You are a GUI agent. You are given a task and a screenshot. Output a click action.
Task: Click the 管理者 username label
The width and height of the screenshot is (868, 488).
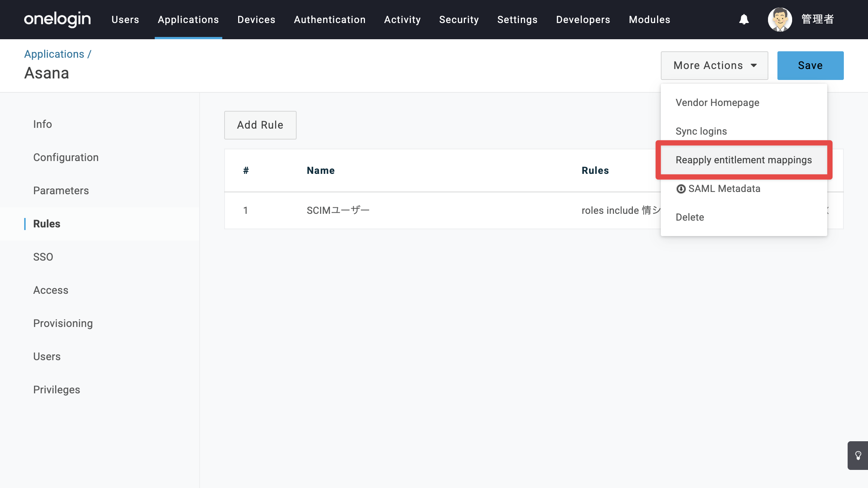tap(817, 19)
